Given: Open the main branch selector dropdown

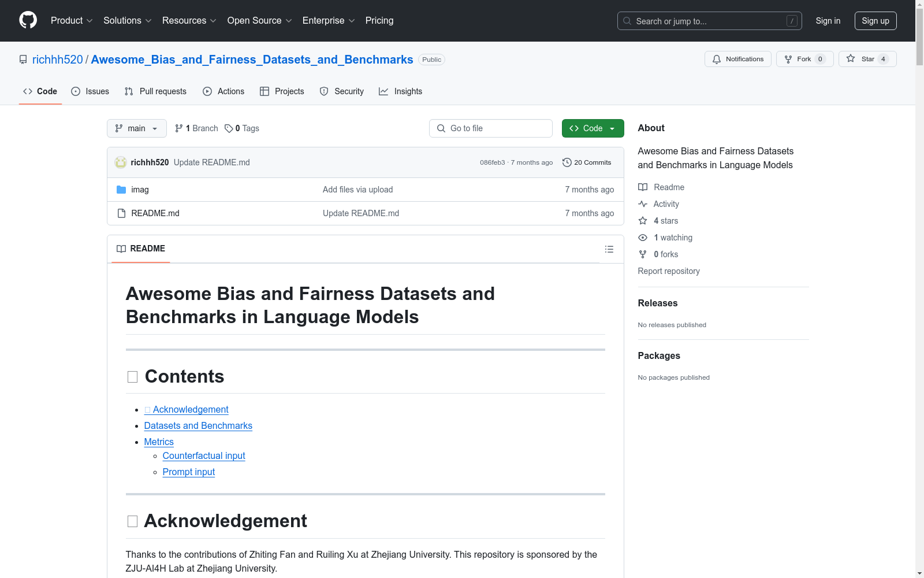Looking at the screenshot, I should 137,128.
